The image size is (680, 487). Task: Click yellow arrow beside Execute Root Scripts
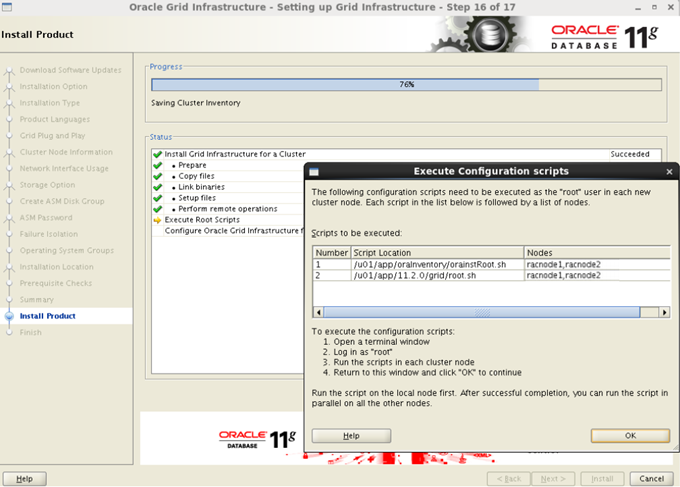coord(157,220)
